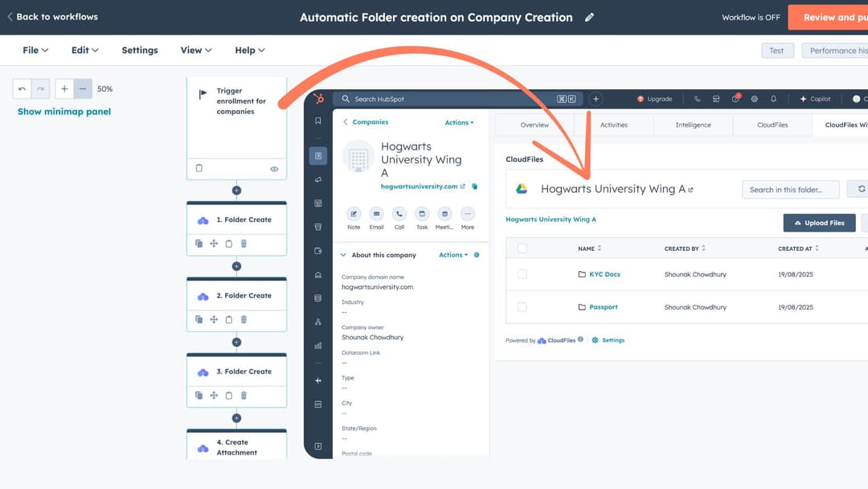868x489 pixels.
Task: Click the Search in this folder field
Action: [x=790, y=190]
